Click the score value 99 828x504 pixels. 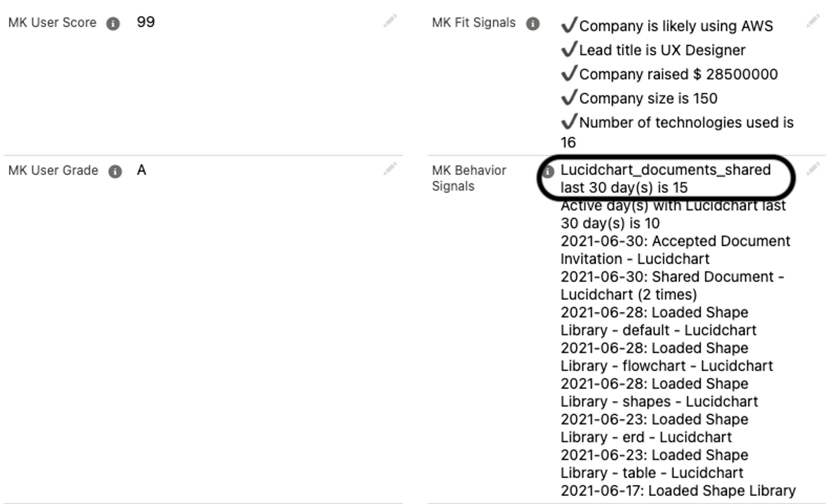[146, 22]
